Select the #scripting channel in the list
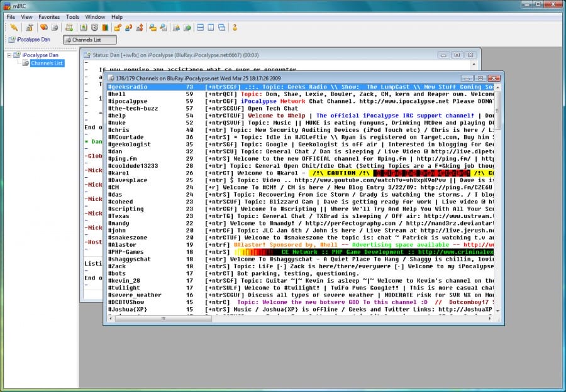This screenshot has height=392, width=566. [x=126, y=209]
